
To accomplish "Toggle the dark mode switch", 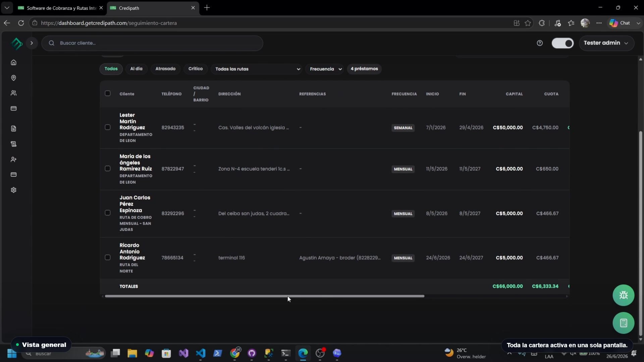I will click(562, 43).
